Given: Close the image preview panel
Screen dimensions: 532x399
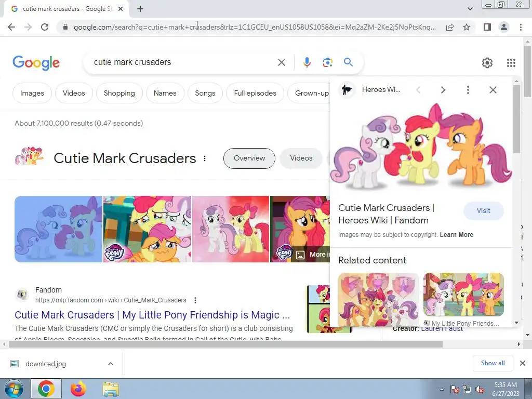Looking at the screenshot, I should click(493, 90).
